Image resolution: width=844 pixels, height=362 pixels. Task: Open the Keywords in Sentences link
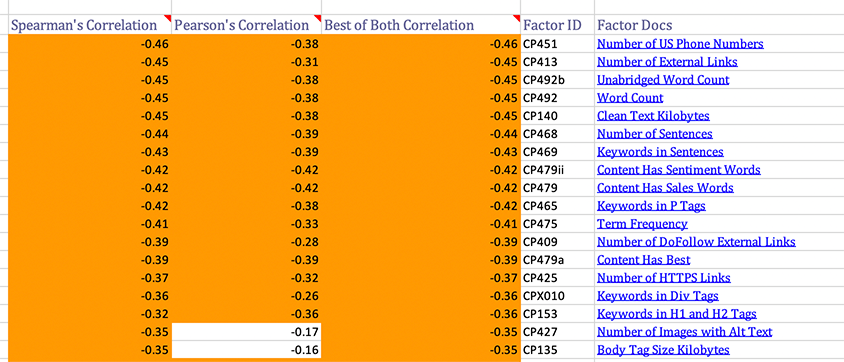click(x=660, y=152)
